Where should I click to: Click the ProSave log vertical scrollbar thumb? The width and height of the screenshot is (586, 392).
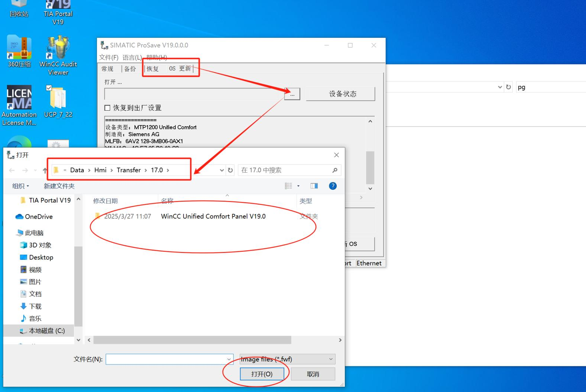coord(370,167)
